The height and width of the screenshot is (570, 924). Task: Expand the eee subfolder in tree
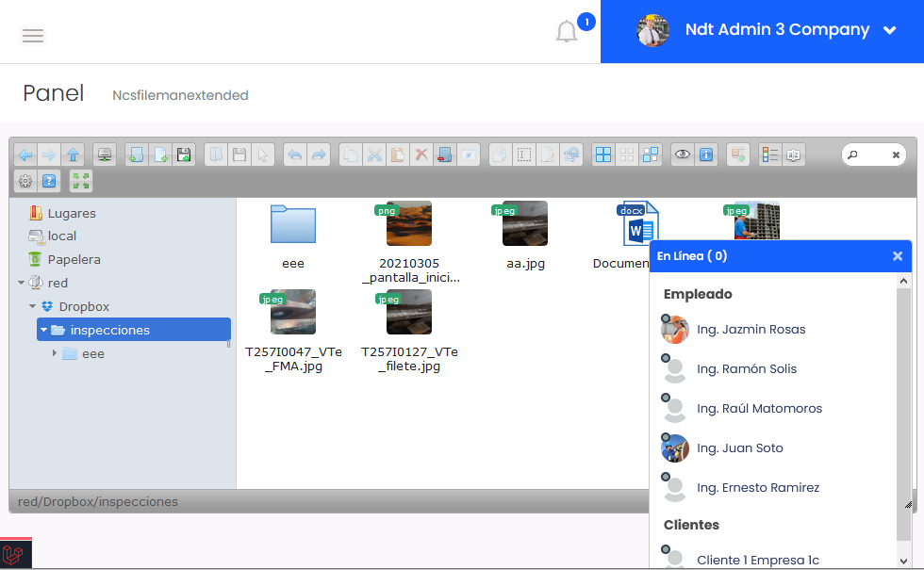click(55, 353)
